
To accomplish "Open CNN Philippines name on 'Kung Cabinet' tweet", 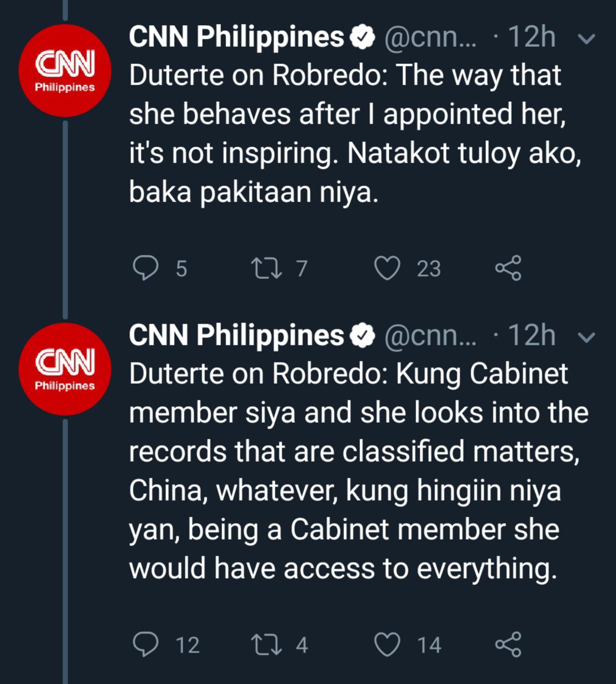I will pyautogui.click(x=236, y=335).
